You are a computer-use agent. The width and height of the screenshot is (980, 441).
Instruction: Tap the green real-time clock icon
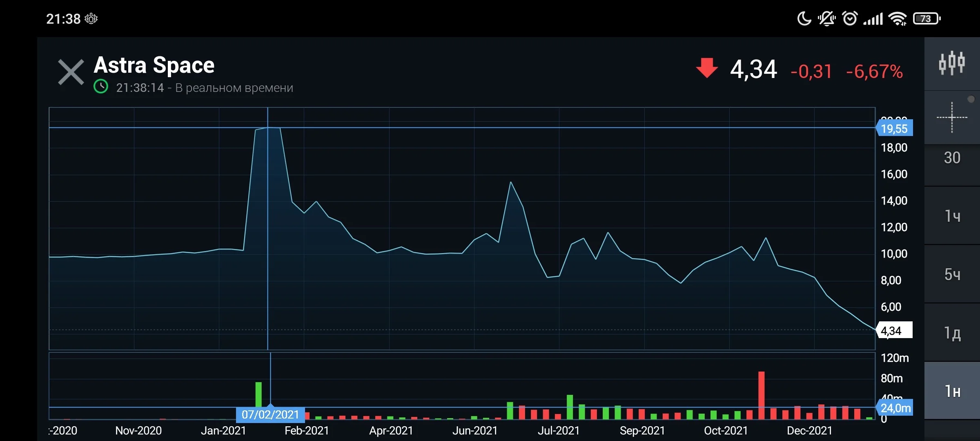point(101,87)
